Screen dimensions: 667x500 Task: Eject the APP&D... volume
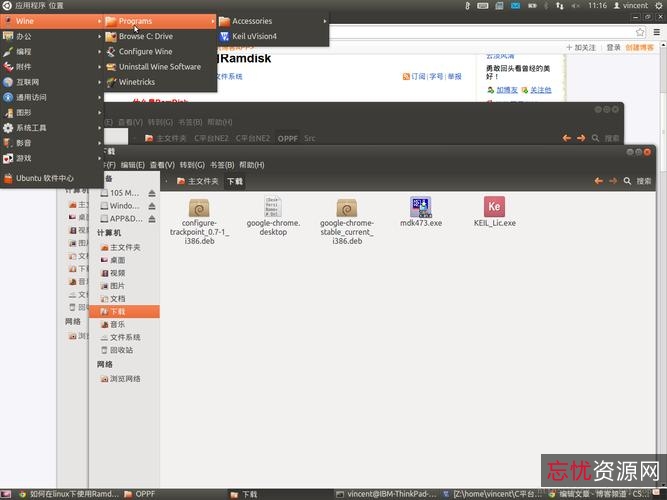[x=152, y=219]
